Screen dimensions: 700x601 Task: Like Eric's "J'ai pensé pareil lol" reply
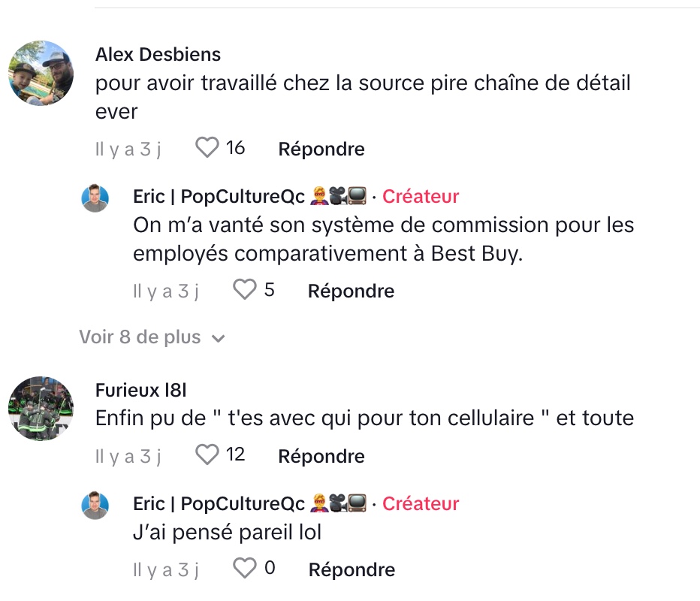click(x=244, y=569)
